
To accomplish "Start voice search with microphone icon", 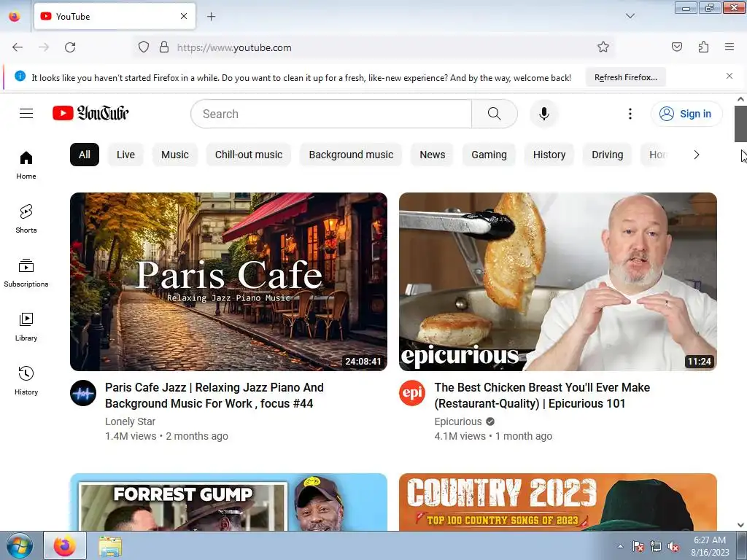I will (x=543, y=114).
